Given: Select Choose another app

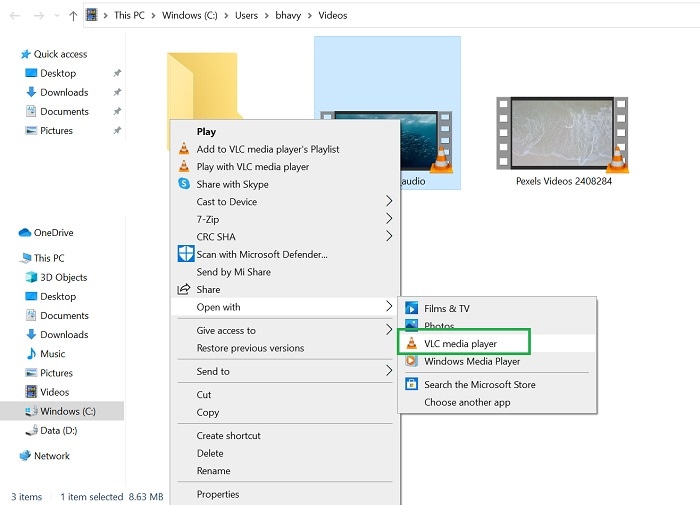Looking at the screenshot, I should pos(497,402).
